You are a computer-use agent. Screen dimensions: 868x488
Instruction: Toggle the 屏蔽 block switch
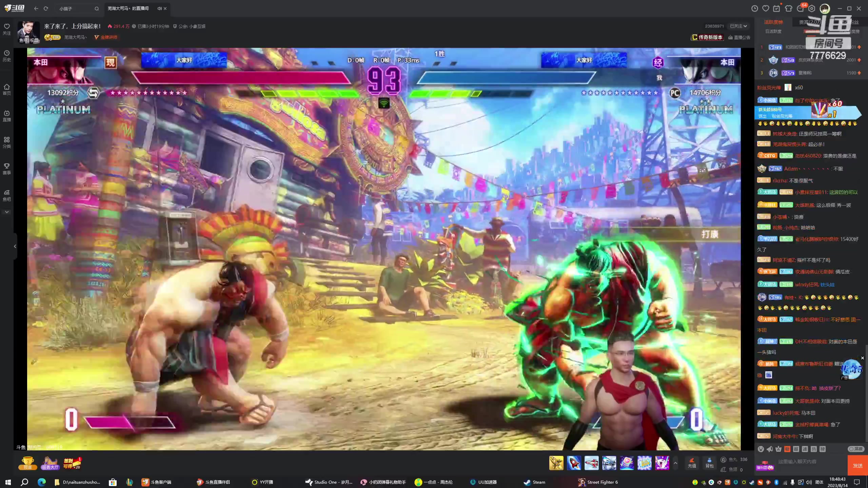(x=856, y=449)
